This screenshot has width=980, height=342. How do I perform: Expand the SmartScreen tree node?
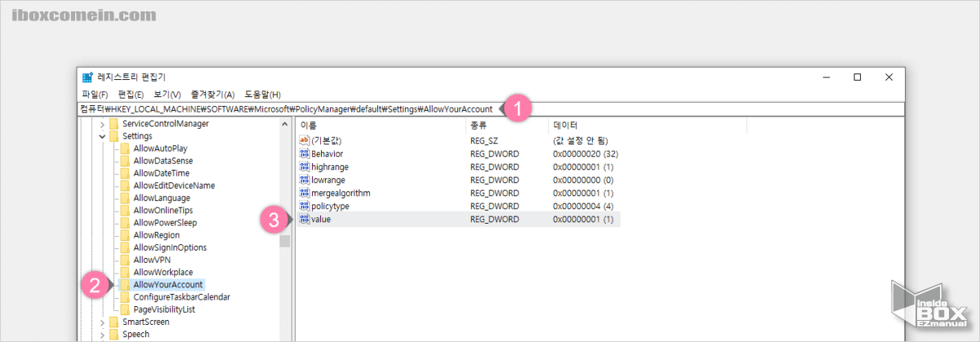point(103,322)
